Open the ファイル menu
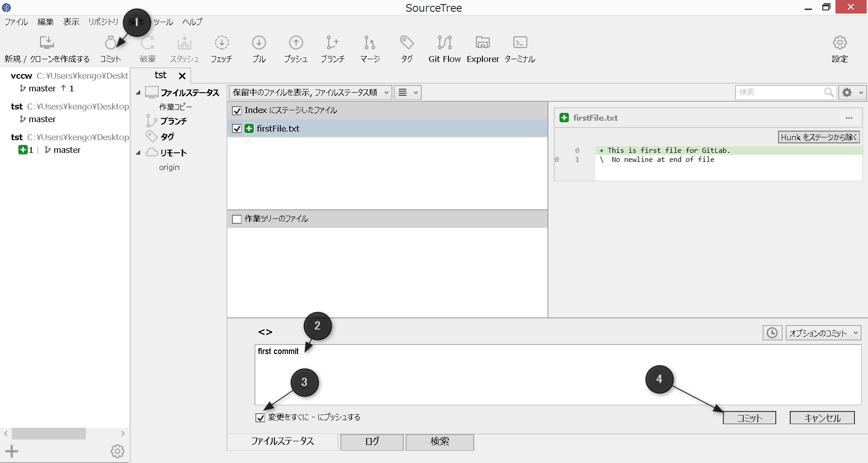This screenshot has height=463, width=868. 16,22
